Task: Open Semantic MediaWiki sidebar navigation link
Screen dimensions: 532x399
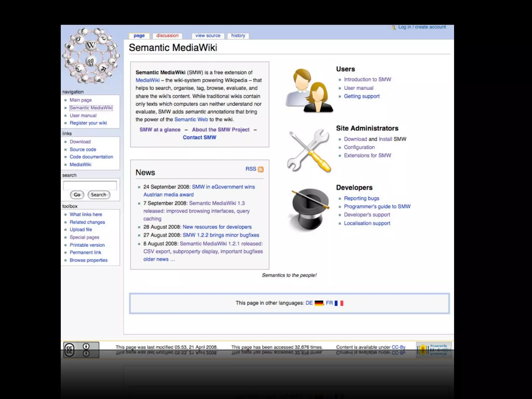Action: pyautogui.click(x=91, y=108)
